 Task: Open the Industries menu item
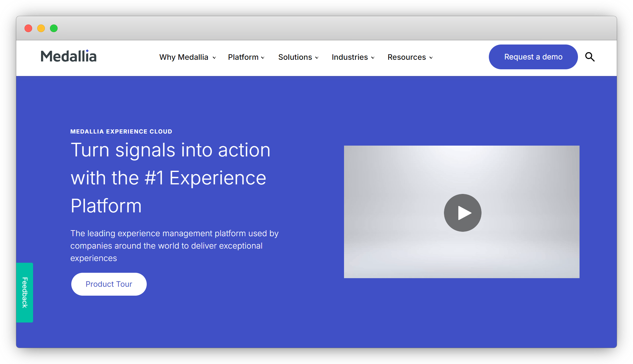point(350,57)
